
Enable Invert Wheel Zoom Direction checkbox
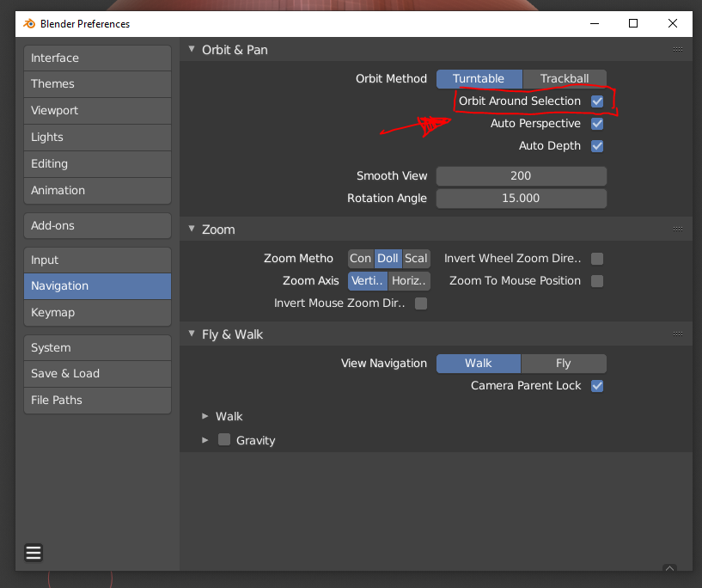[597, 259]
